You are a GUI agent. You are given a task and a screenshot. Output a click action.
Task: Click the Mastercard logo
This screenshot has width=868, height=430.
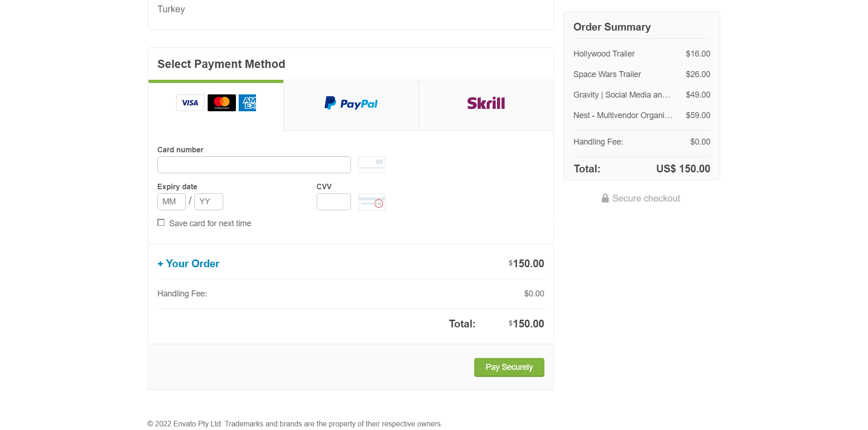tap(222, 103)
